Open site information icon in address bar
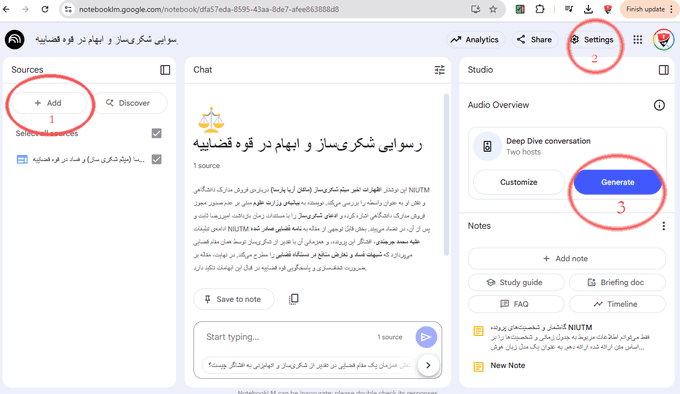The width and height of the screenshot is (680, 394). (x=68, y=9)
